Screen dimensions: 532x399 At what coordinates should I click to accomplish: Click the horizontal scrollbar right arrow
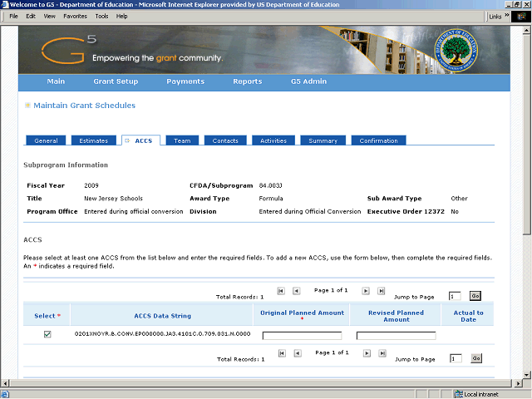(x=518, y=383)
